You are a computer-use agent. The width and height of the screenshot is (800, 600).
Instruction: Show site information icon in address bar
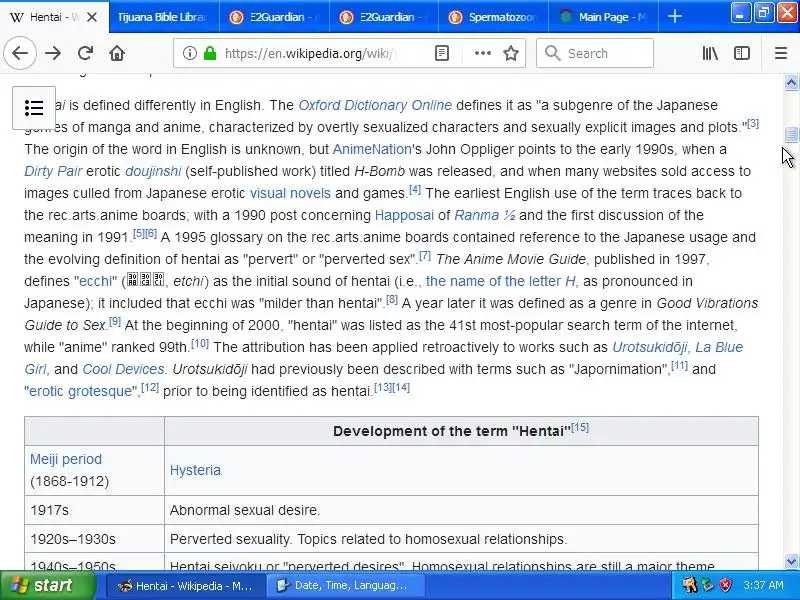pyautogui.click(x=189, y=53)
